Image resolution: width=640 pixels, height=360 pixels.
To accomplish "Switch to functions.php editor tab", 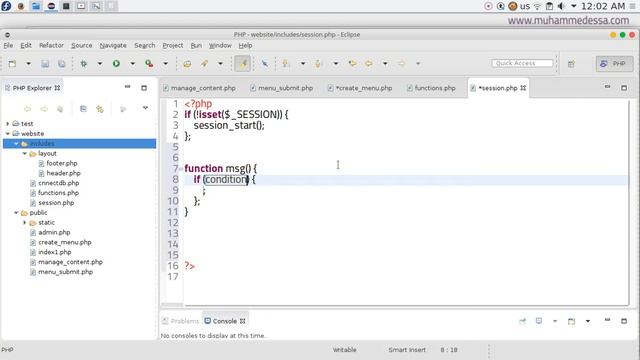I will coord(431,88).
